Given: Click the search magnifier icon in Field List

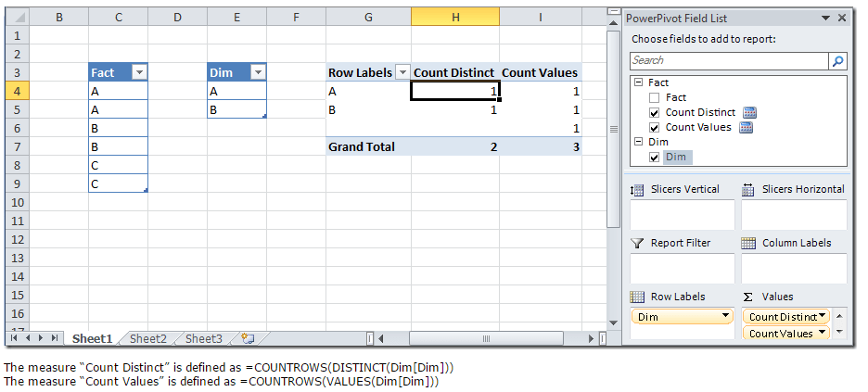Looking at the screenshot, I should (838, 61).
